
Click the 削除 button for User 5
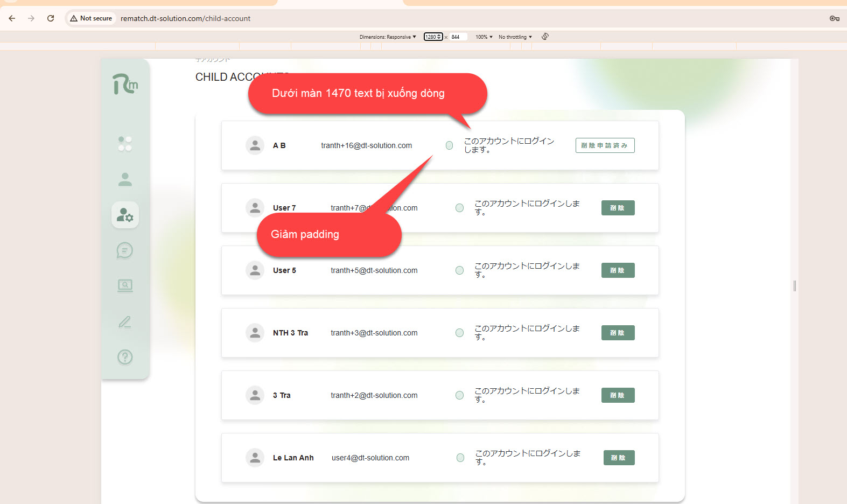618,270
